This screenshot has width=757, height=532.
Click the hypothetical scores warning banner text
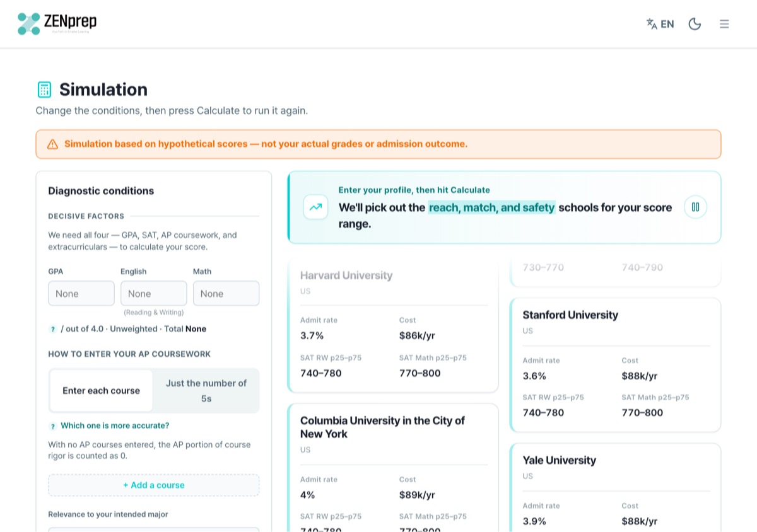point(266,144)
